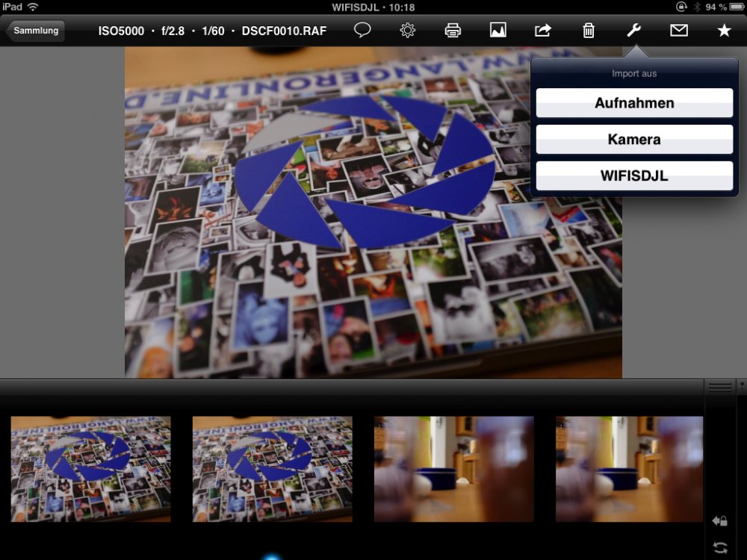Screen dimensions: 747x560
Task: Choose Aufnahmen as import source
Action: pos(634,103)
